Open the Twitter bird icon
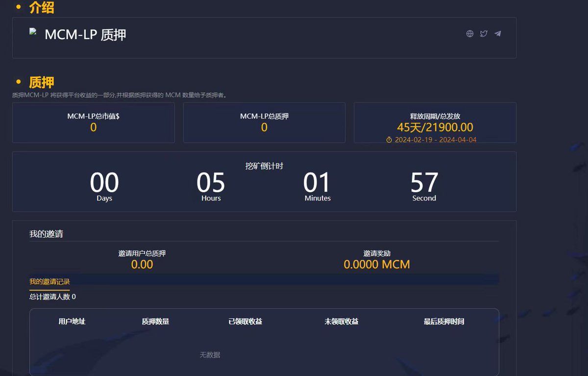The height and width of the screenshot is (376, 588). tap(484, 34)
